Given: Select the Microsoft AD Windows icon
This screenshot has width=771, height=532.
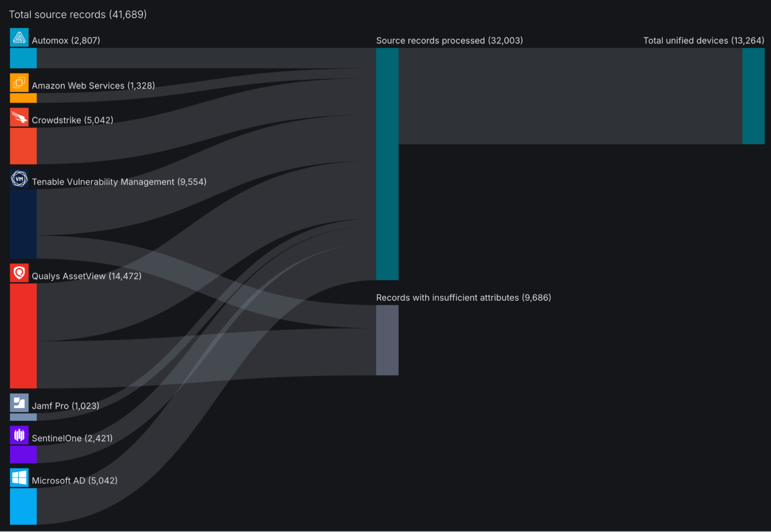Looking at the screenshot, I should (19, 477).
